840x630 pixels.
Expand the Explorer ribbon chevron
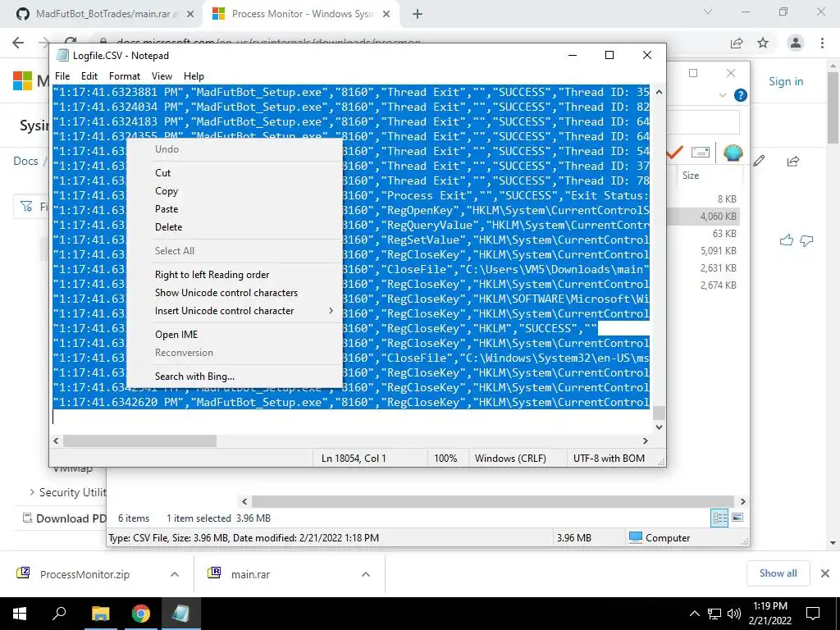point(722,95)
